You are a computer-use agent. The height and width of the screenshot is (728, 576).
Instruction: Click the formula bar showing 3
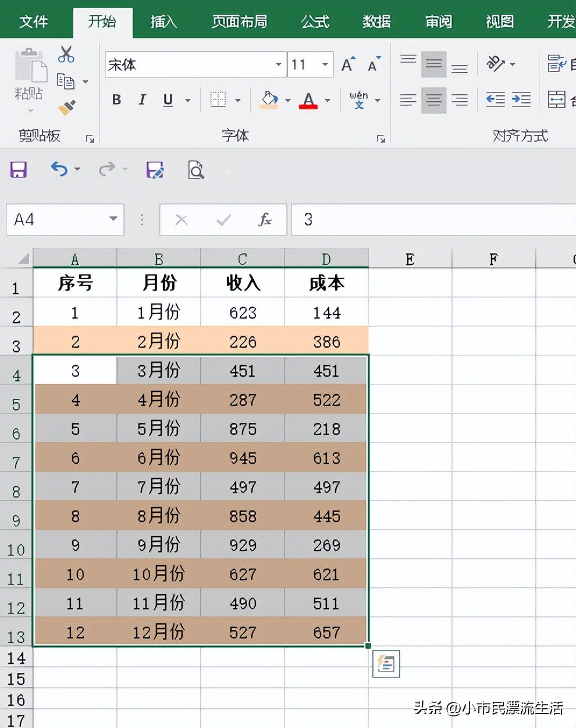(433, 219)
